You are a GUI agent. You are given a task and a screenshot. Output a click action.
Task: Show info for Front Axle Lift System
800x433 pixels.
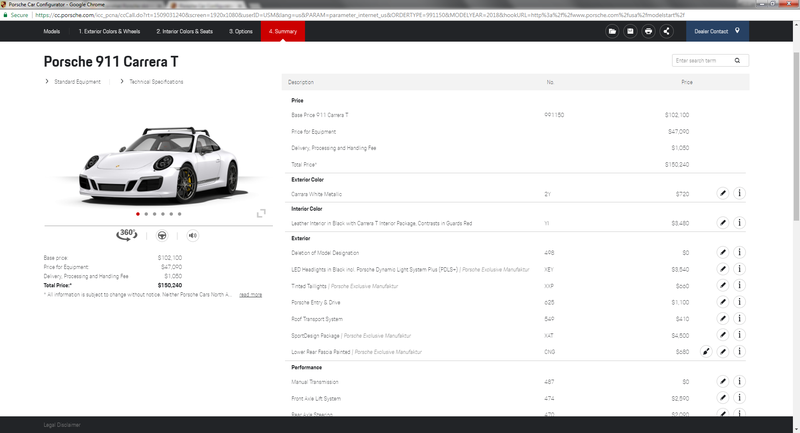coord(739,398)
